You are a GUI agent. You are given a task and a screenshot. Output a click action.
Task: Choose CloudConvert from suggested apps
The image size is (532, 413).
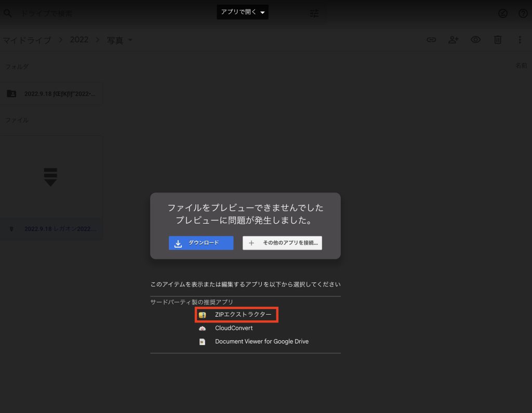point(234,328)
